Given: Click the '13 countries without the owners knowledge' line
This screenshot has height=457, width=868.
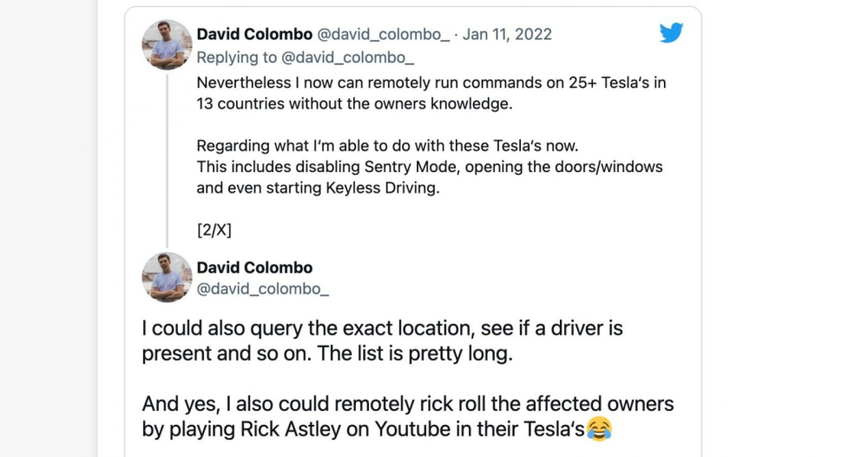Looking at the screenshot, I should 354,103.
